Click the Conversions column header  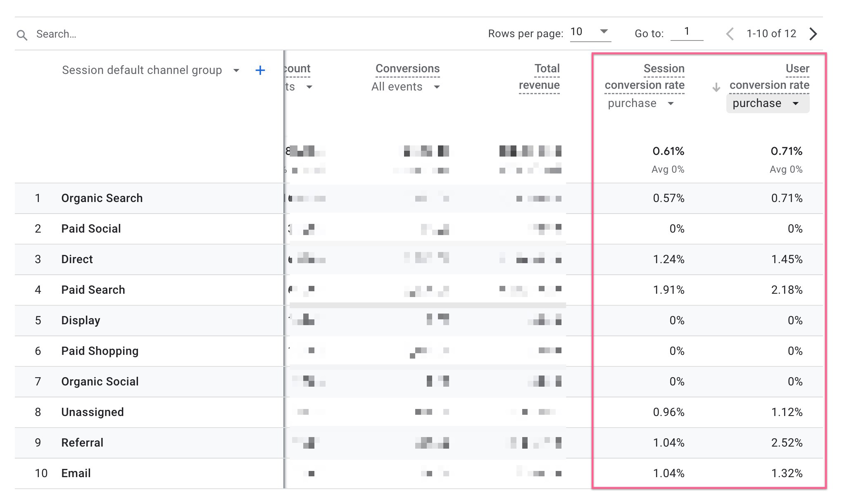[x=407, y=68]
